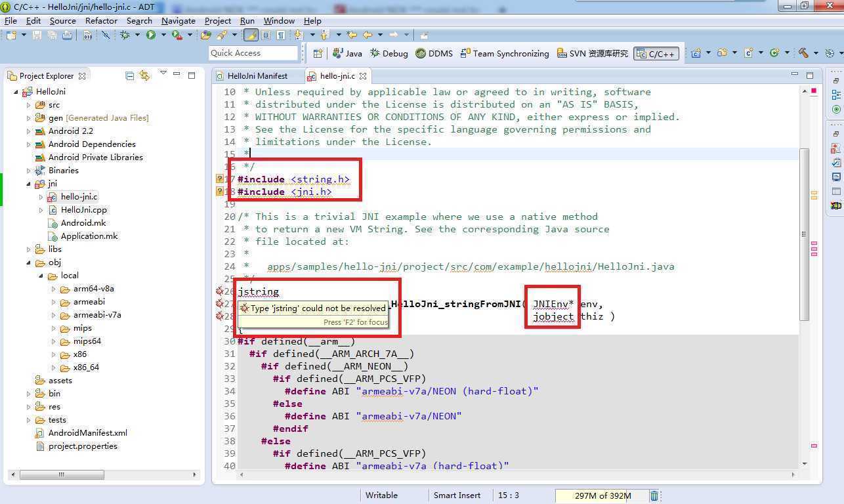Screen dimensions: 844x504
Task: Click the editor vertical scrollbar
Action: [x=805, y=233]
